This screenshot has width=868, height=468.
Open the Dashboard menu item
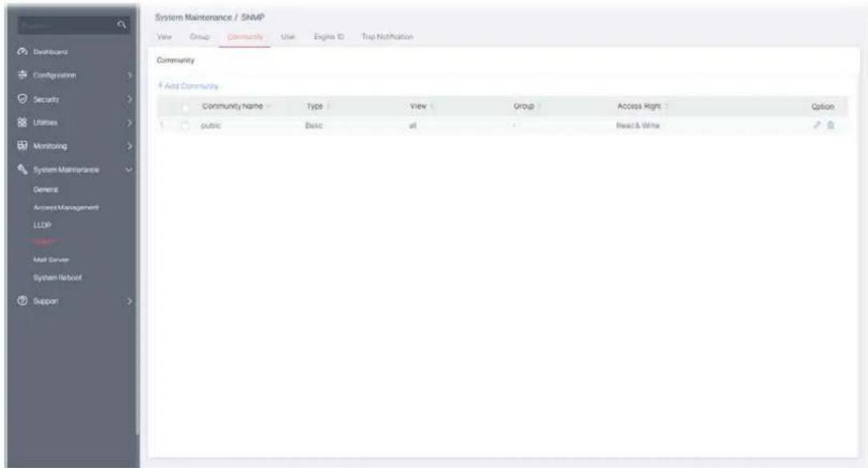50,51
